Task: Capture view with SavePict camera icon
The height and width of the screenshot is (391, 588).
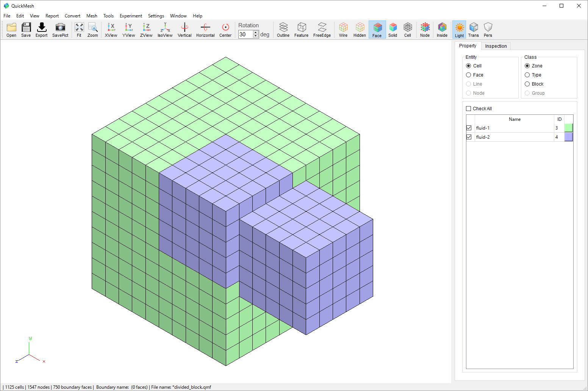Action: (60, 30)
